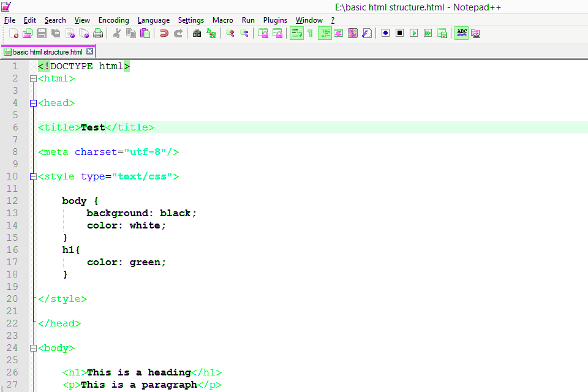The height and width of the screenshot is (392, 588).
Task: Click the Paste clipboard icon
Action: point(145,34)
